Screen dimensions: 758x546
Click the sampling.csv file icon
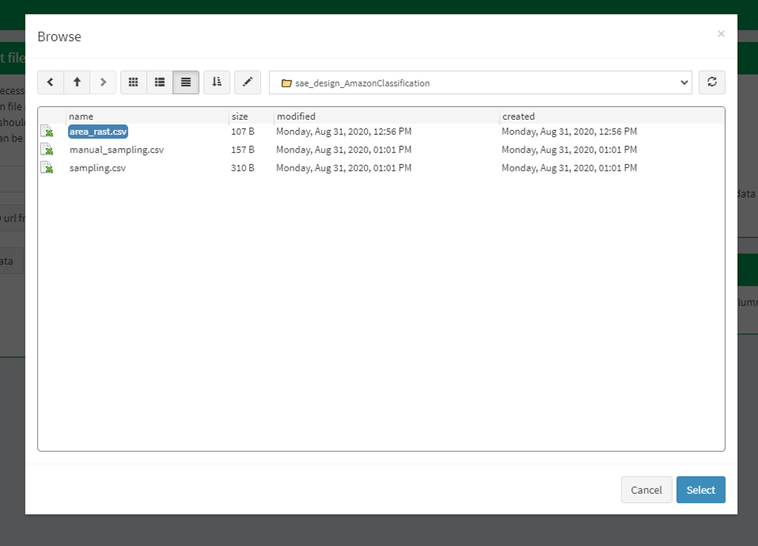tap(47, 168)
